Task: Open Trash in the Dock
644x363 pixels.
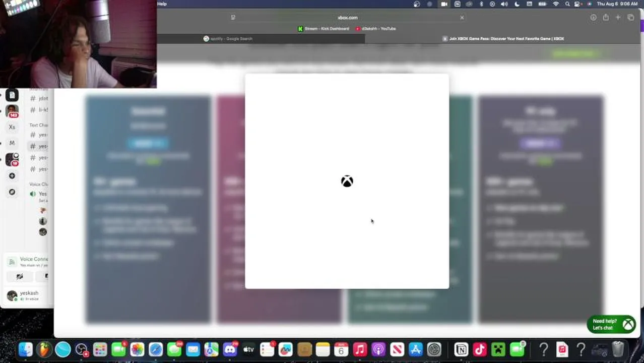Action: coord(618,349)
